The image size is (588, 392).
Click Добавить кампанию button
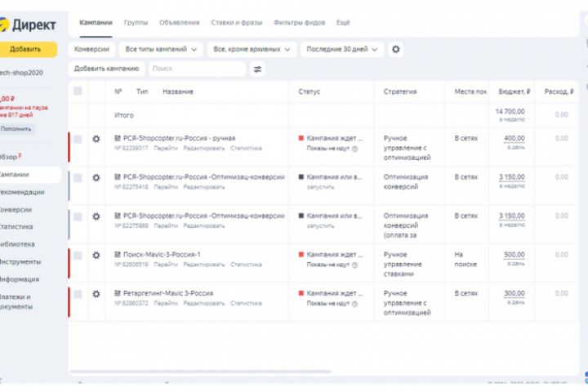tap(106, 69)
